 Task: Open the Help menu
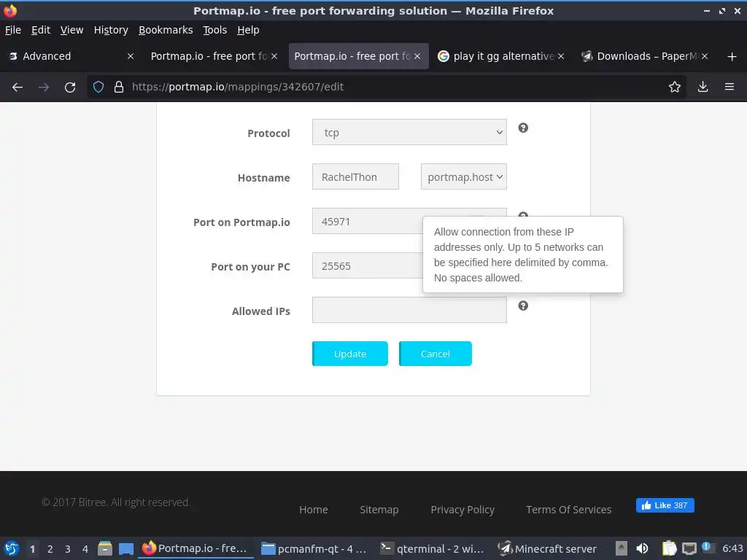tap(248, 30)
